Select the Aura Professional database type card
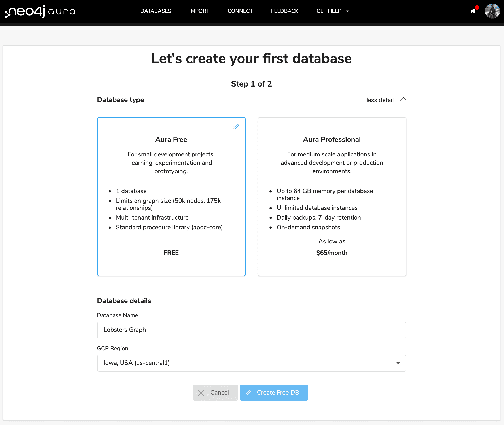The image size is (504, 425). (332, 197)
